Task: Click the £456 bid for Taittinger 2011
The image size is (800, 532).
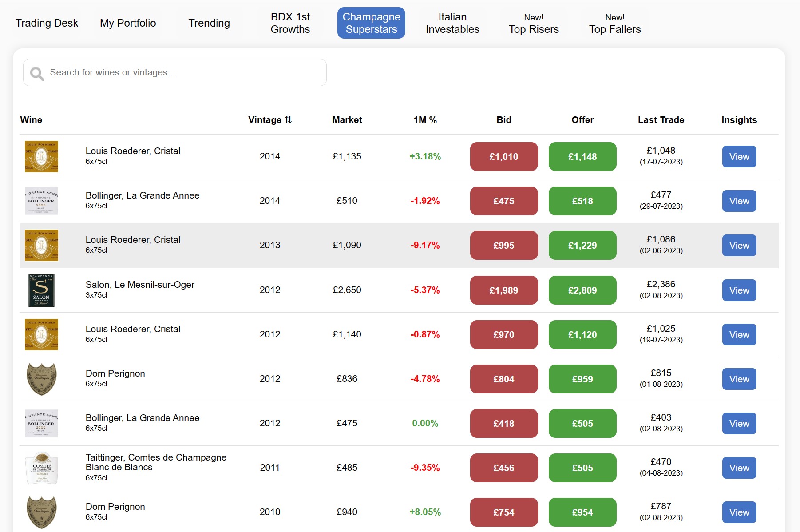Action: [x=504, y=468]
